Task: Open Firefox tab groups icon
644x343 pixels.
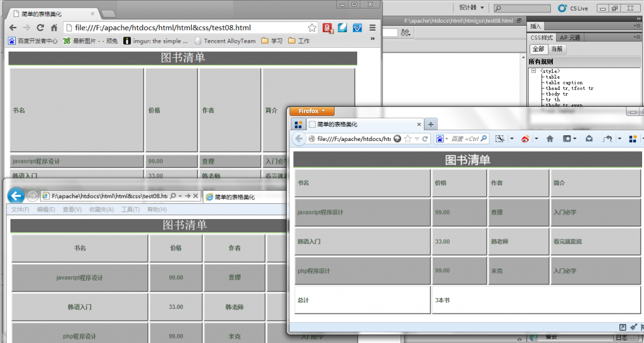Action: [299, 125]
